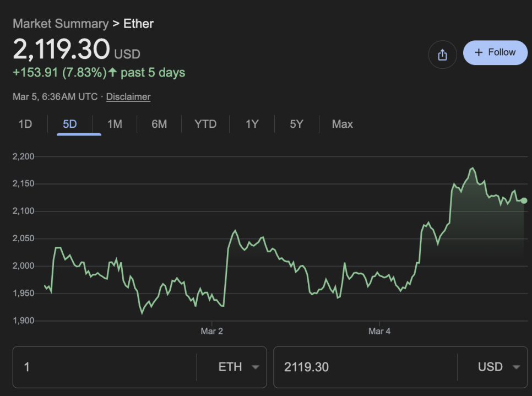The image size is (532, 396).
Task: Select the YTD range tab
Action: [x=205, y=124]
